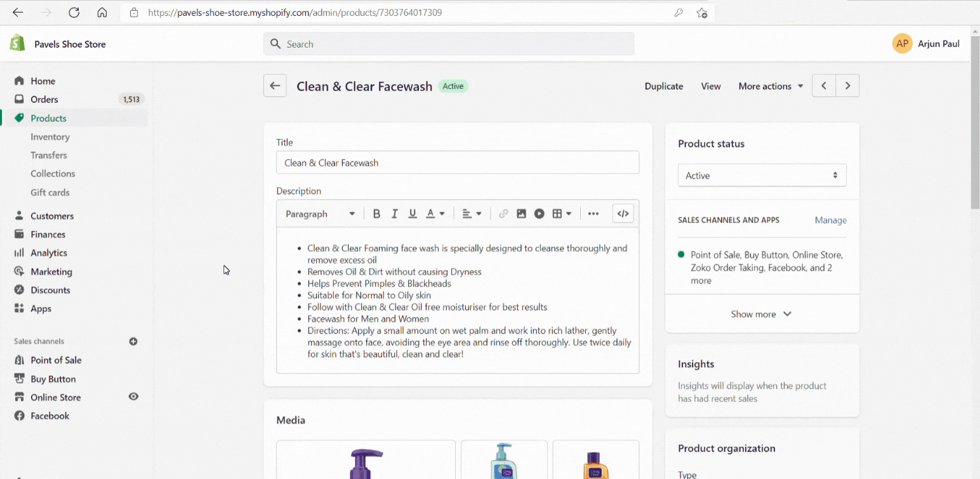Open Collections submenu item
This screenshot has width=980, height=479.
click(53, 173)
